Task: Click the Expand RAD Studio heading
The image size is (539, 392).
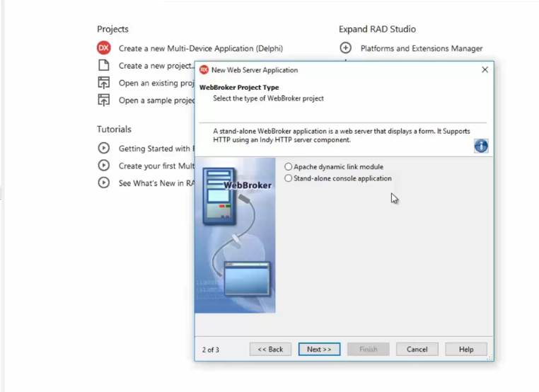Action: coord(377,29)
